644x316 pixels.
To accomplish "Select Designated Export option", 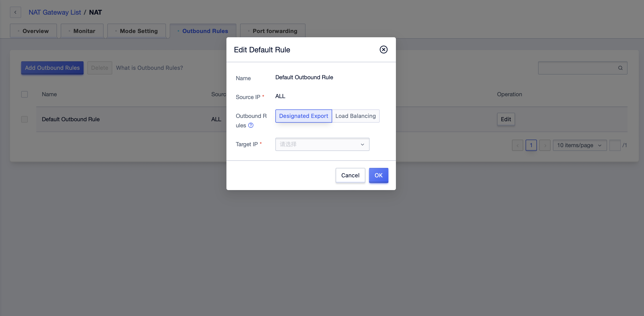I will (303, 116).
